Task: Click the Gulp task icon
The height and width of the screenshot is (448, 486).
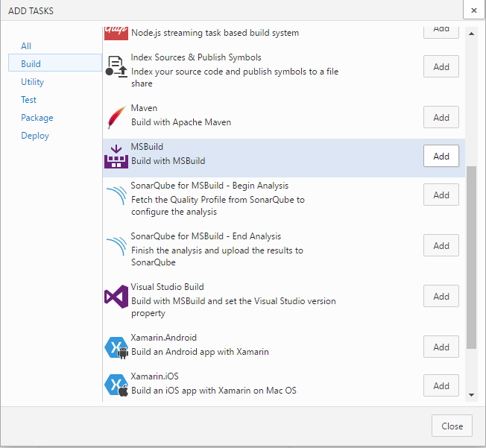Action: (116, 34)
